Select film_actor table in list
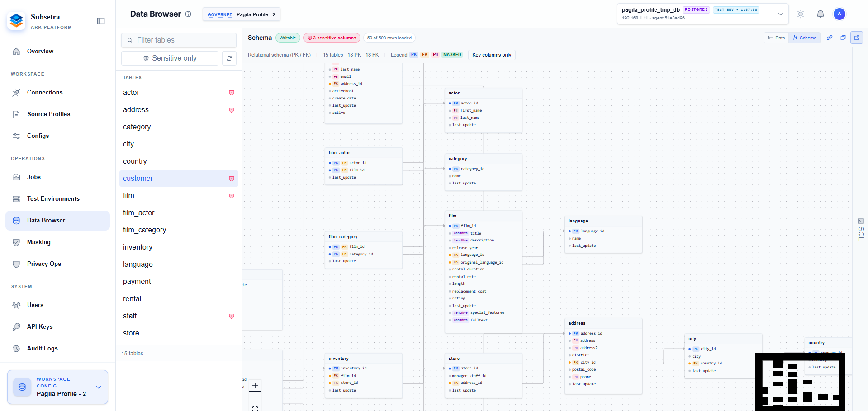Viewport: 868px width, 411px height. [179, 213]
